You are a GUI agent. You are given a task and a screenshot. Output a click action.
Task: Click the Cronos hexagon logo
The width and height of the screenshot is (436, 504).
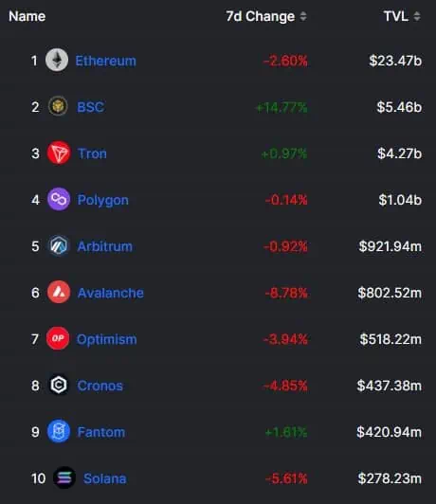click(x=59, y=385)
